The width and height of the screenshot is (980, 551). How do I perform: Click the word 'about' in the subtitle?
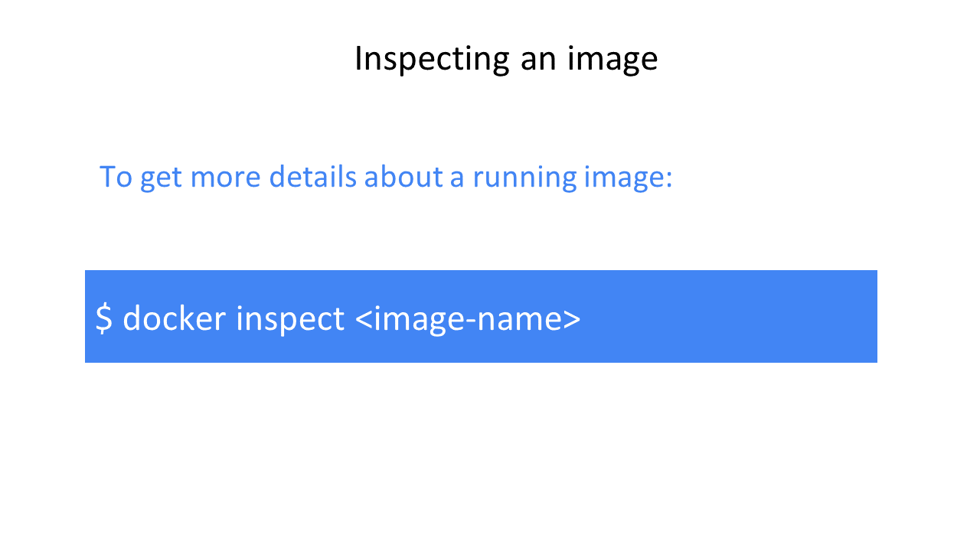coord(403,177)
